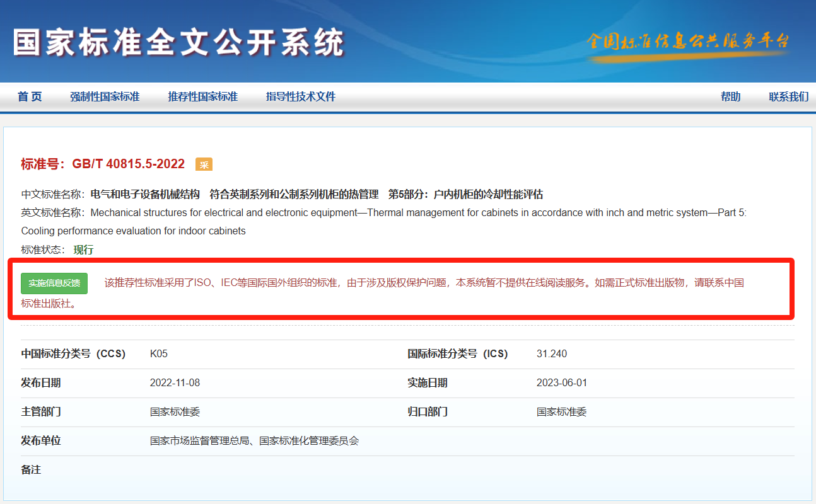
Task: Open the 帮助 link
Action: (x=730, y=96)
